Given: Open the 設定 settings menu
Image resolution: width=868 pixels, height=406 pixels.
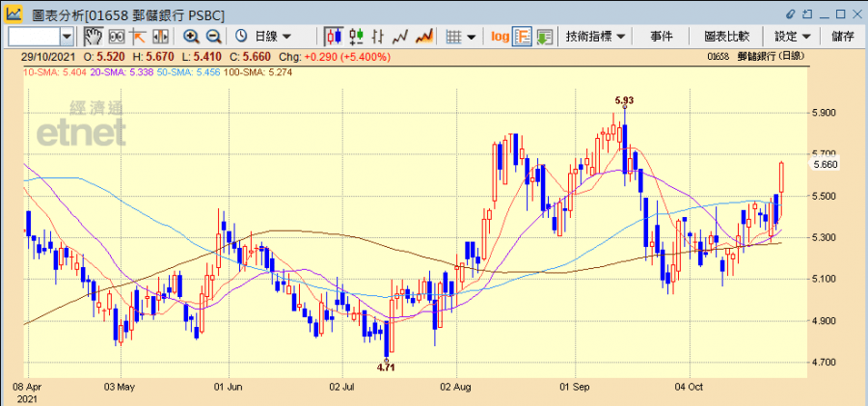Looking at the screenshot, I should click(x=791, y=36).
